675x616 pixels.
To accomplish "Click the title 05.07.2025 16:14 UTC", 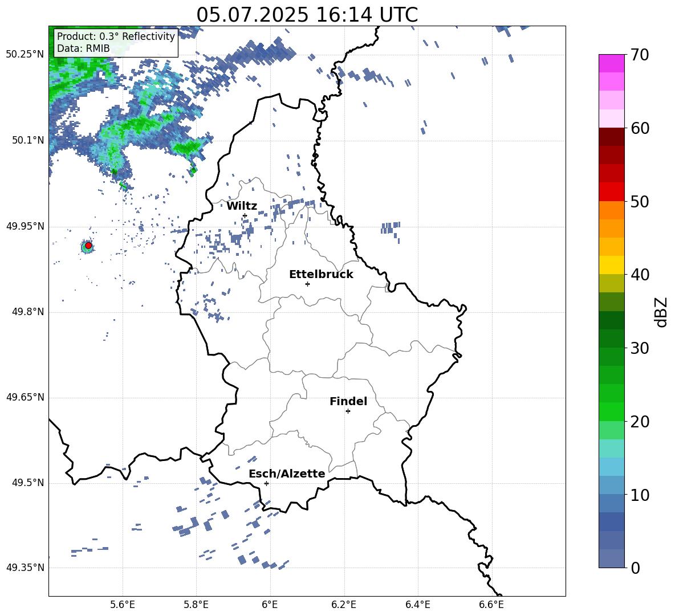I will click(x=307, y=15).
